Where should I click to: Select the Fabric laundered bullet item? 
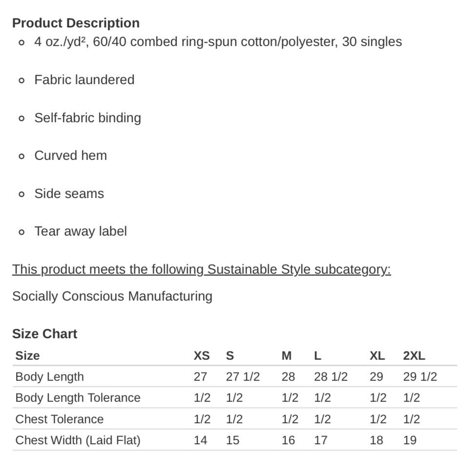coord(84,80)
